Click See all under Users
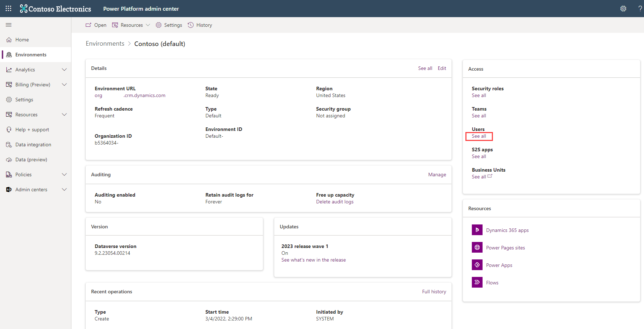Screen dimensions: 644x329 pyautogui.click(x=479, y=136)
